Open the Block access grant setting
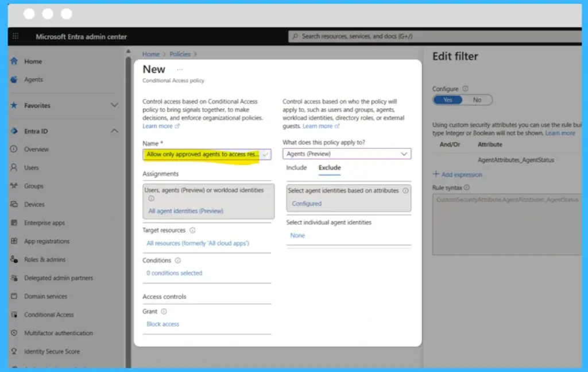 pyautogui.click(x=163, y=324)
